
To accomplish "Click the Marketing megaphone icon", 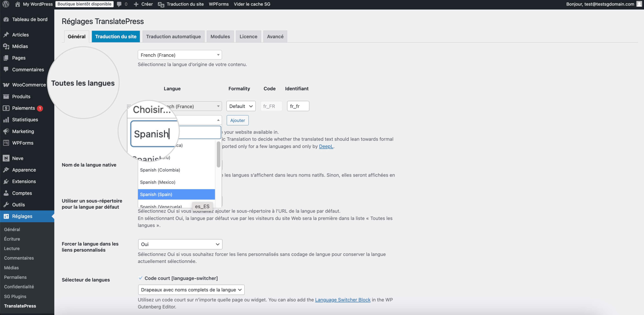I will (x=6, y=131).
